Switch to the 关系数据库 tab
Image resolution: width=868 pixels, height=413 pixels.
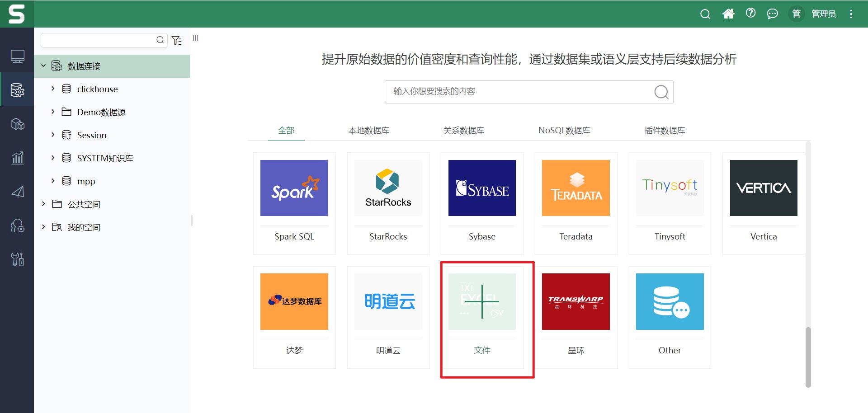(464, 131)
